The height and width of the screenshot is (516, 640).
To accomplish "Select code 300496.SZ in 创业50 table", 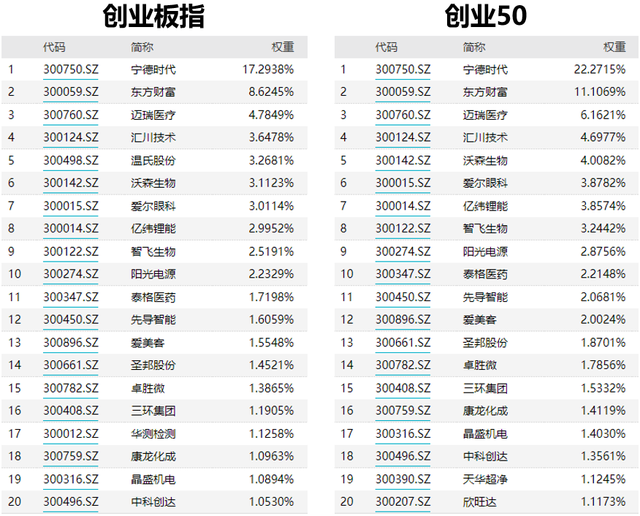I will 403,456.
